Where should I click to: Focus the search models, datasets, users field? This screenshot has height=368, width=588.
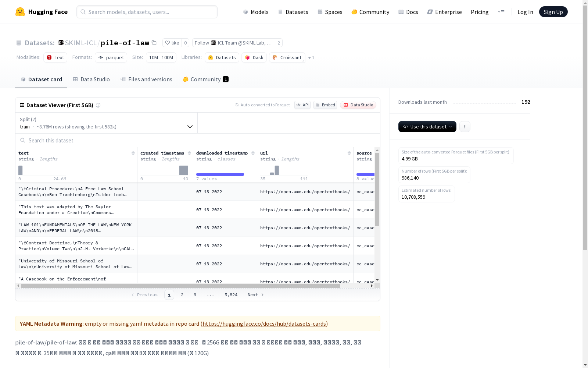[147, 12]
